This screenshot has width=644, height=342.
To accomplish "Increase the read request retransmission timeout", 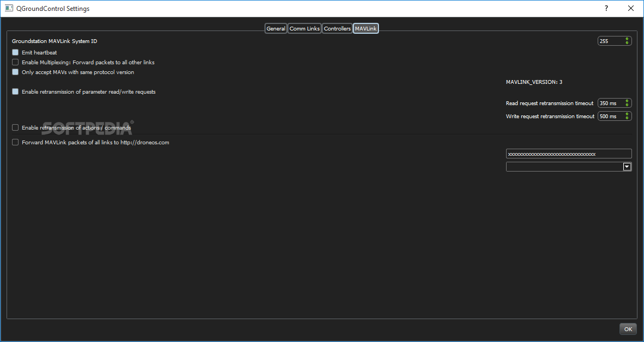I will (x=627, y=101).
